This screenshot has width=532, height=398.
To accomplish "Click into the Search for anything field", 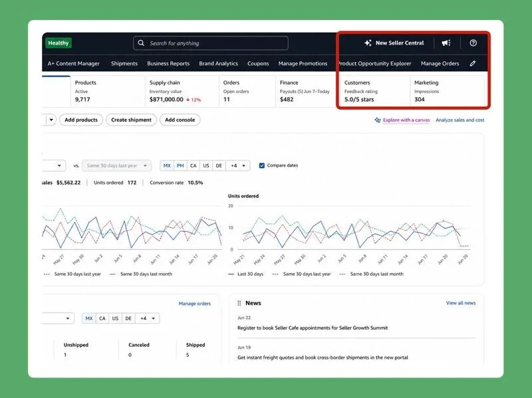I will pyautogui.click(x=211, y=43).
